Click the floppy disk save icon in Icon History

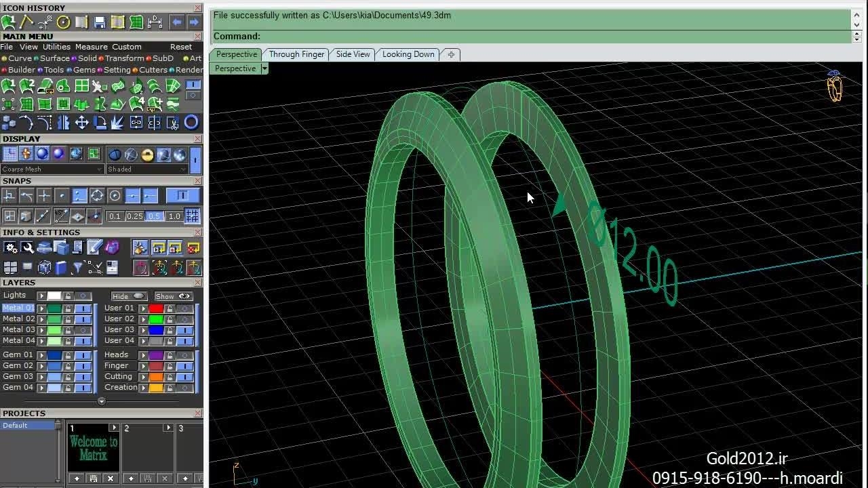click(100, 22)
